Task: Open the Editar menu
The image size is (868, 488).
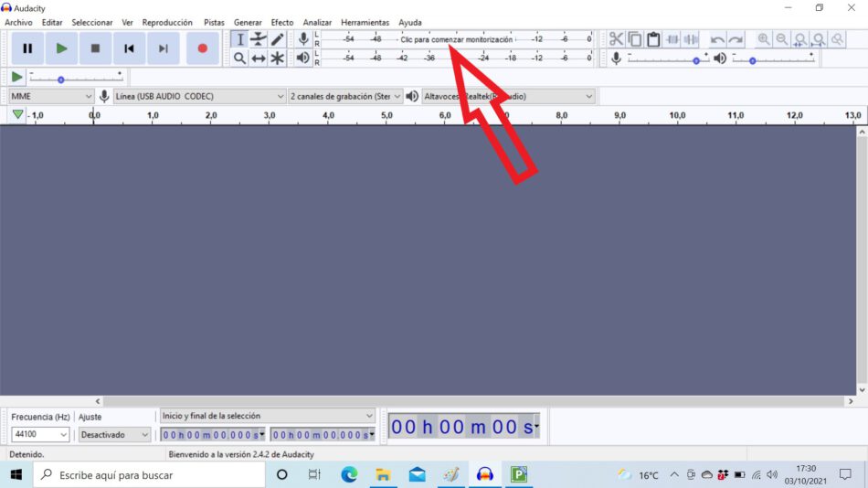Action: click(x=52, y=23)
